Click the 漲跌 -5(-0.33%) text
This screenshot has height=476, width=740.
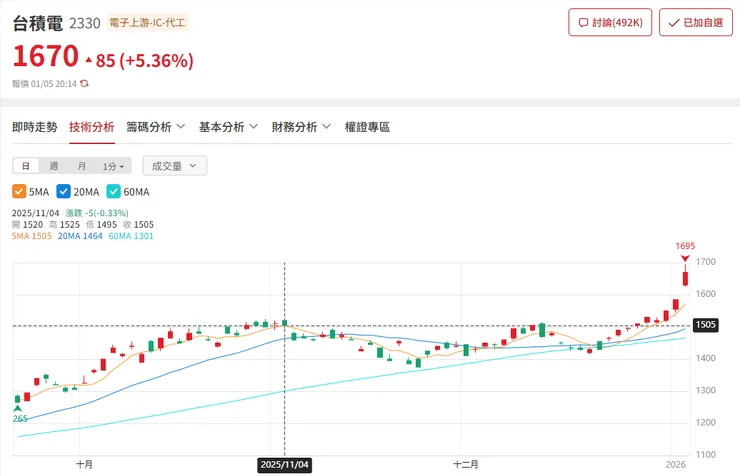(x=97, y=213)
